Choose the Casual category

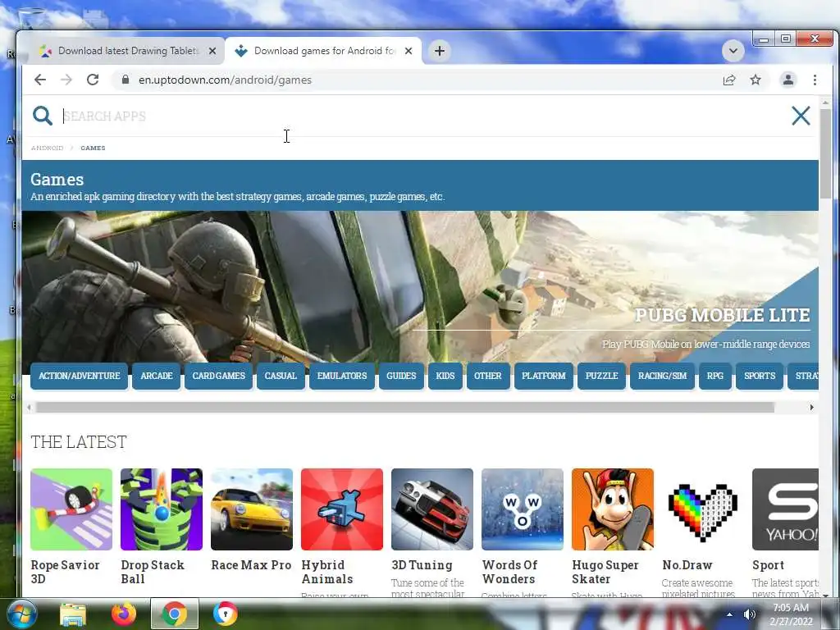(x=281, y=376)
